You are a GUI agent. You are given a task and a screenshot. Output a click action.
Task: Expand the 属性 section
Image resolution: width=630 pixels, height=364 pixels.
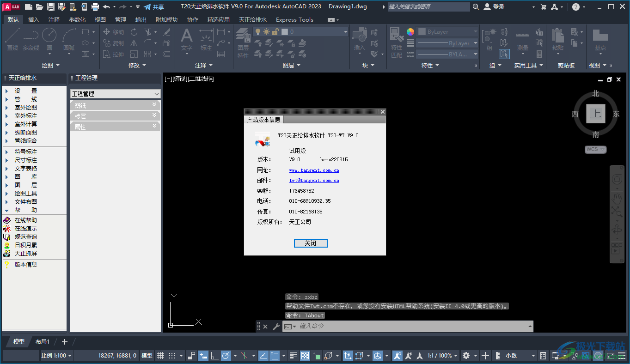pos(116,127)
